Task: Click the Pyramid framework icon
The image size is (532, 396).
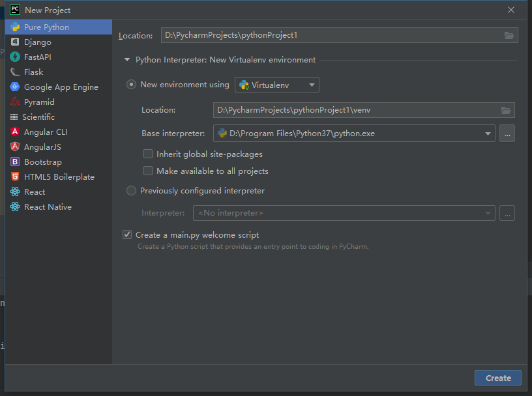Action: (15, 102)
